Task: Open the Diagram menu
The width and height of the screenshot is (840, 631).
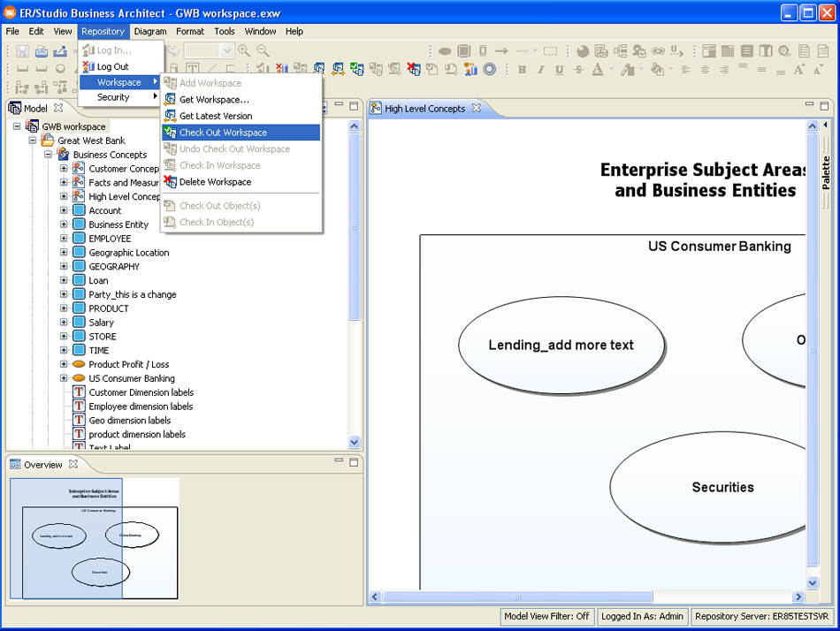Action: pos(150,31)
